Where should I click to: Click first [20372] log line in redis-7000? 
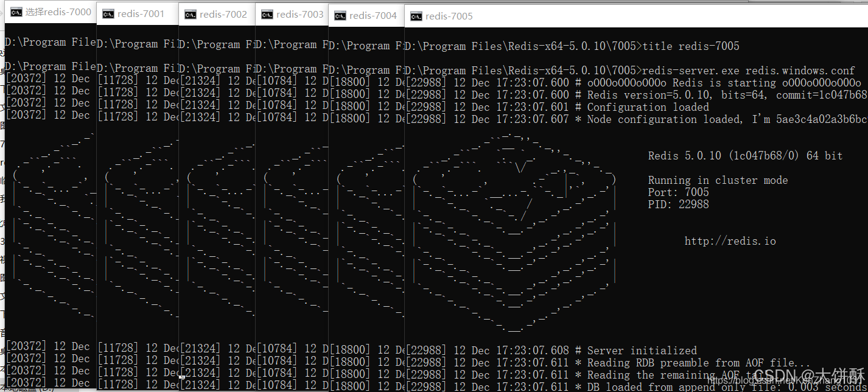[x=47, y=79]
